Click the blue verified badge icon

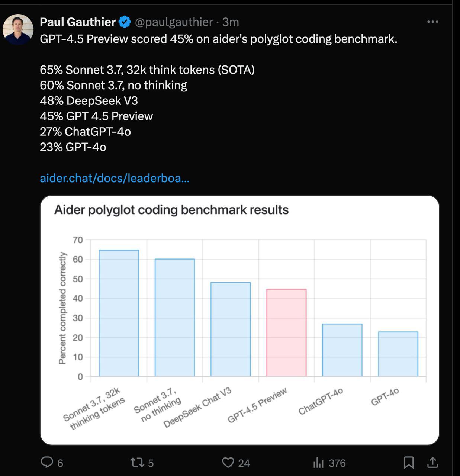point(125,22)
